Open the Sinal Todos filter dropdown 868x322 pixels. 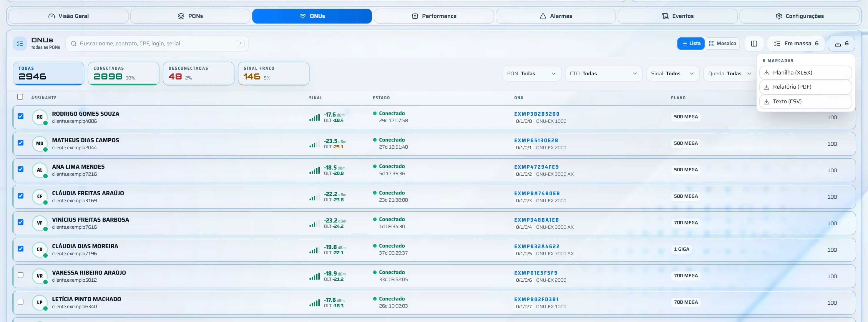[x=673, y=73]
